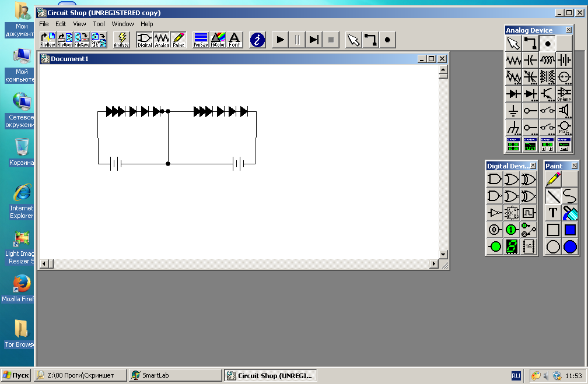Open the Font chooser in toolbar
The image size is (588, 384).
tap(235, 40)
